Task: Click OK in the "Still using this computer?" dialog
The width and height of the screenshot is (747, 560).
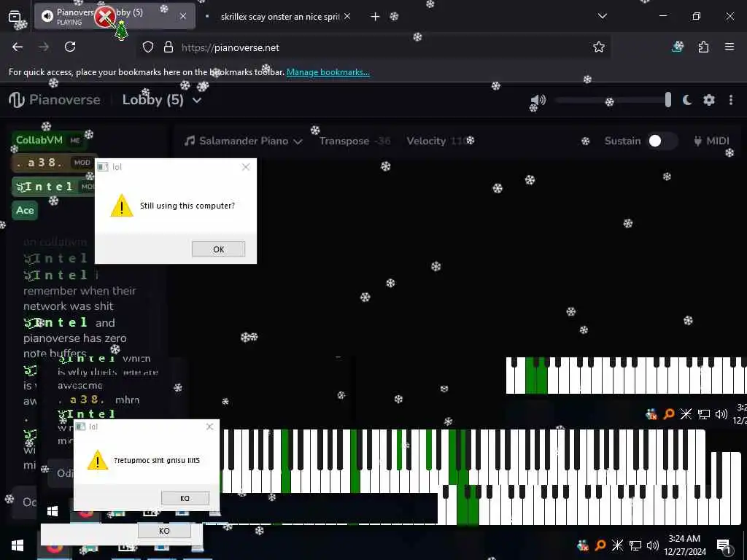Action: [x=218, y=249]
